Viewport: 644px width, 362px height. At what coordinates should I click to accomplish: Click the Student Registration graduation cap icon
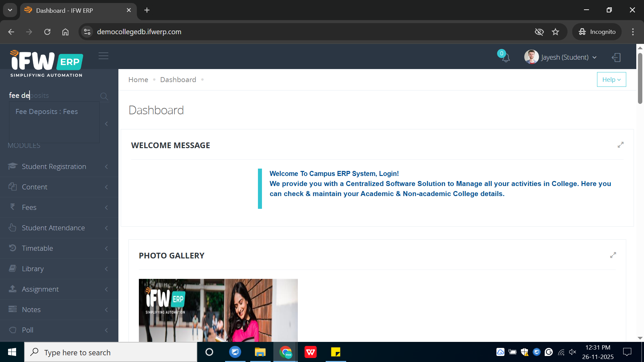click(13, 166)
